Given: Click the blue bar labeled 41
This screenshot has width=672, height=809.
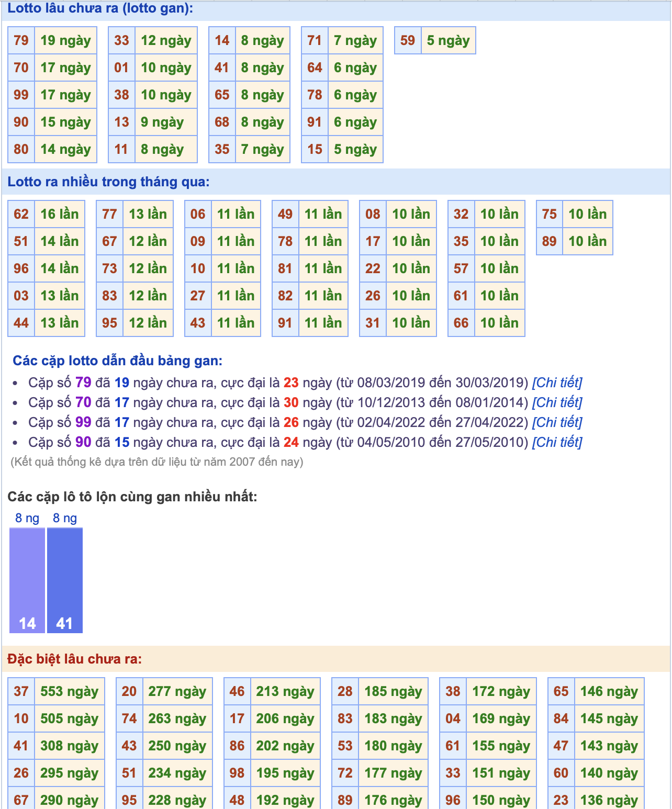Looking at the screenshot, I should tap(65, 580).
